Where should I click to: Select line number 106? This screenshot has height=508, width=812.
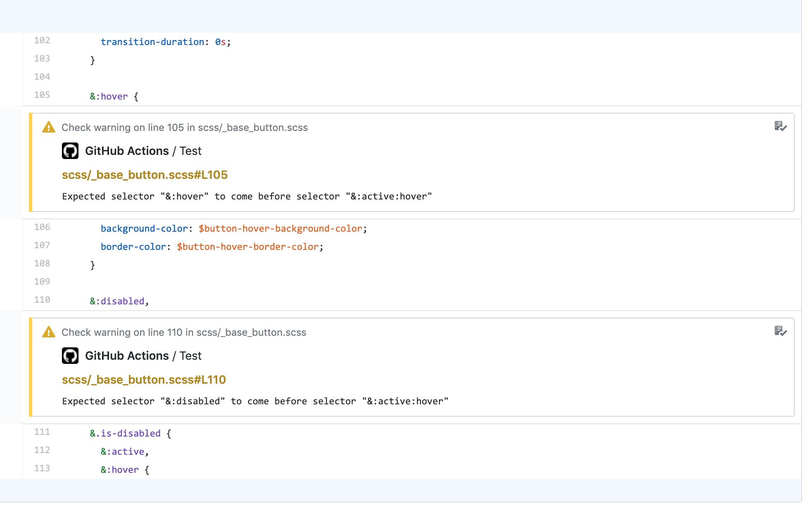[42, 227]
